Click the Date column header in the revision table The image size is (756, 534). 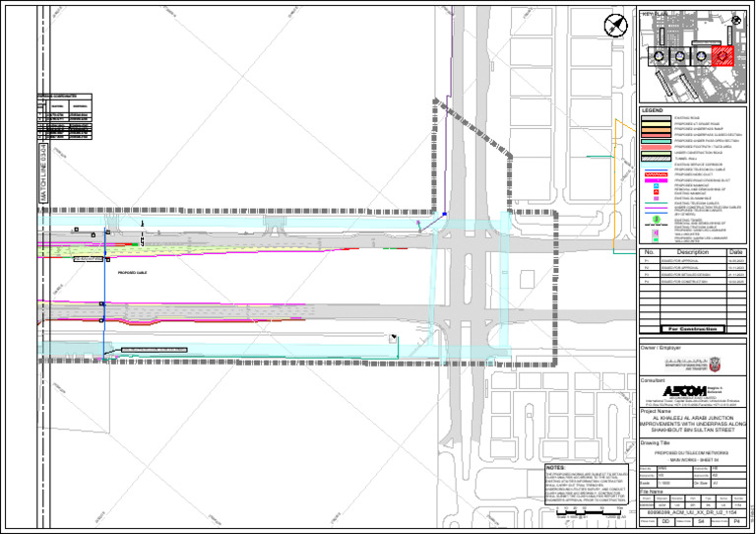click(735, 252)
